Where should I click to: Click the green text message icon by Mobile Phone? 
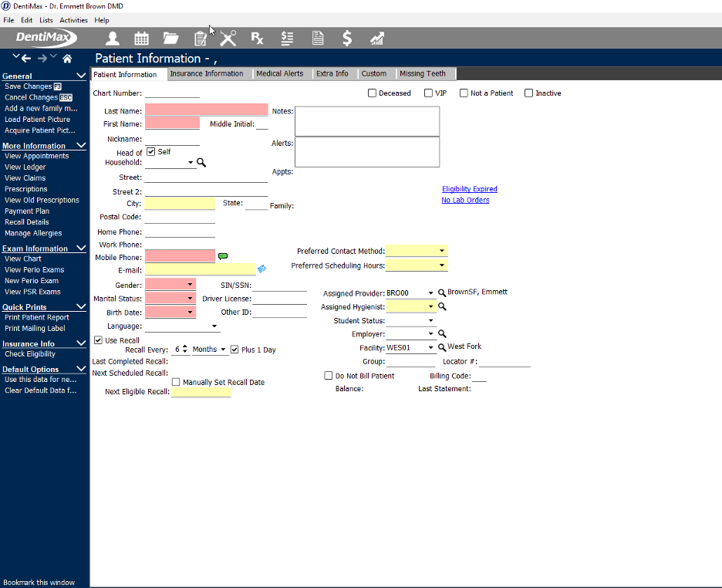pos(223,256)
